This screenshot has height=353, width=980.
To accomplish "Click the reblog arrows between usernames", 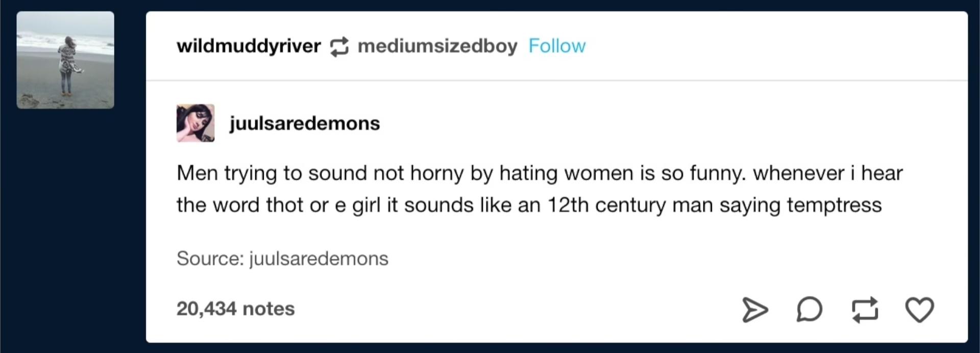I will coord(338,46).
